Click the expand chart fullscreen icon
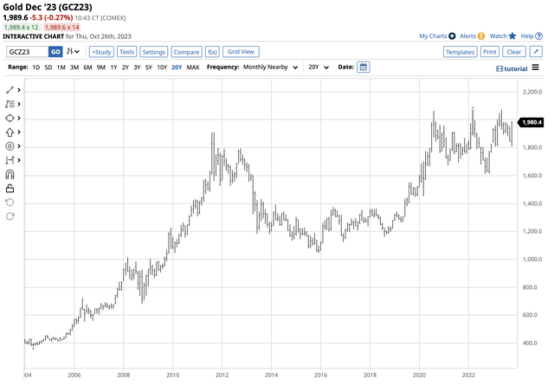This screenshot has height=392, width=554. pos(536,52)
